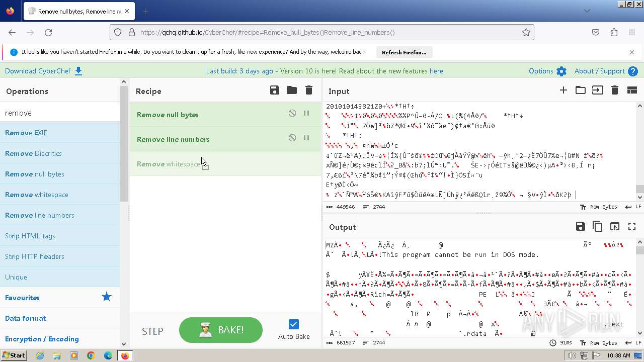Expand the Favourites category
The image size is (644, 362).
pos(60,298)
